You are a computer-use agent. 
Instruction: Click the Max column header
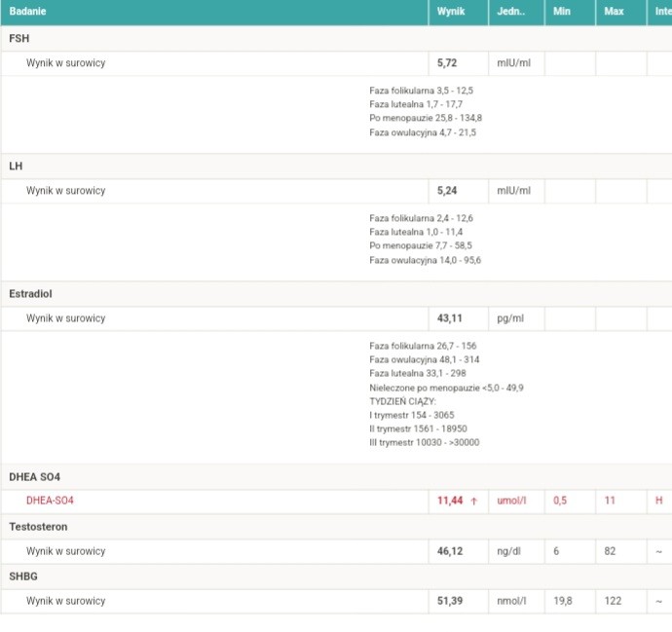614,12
